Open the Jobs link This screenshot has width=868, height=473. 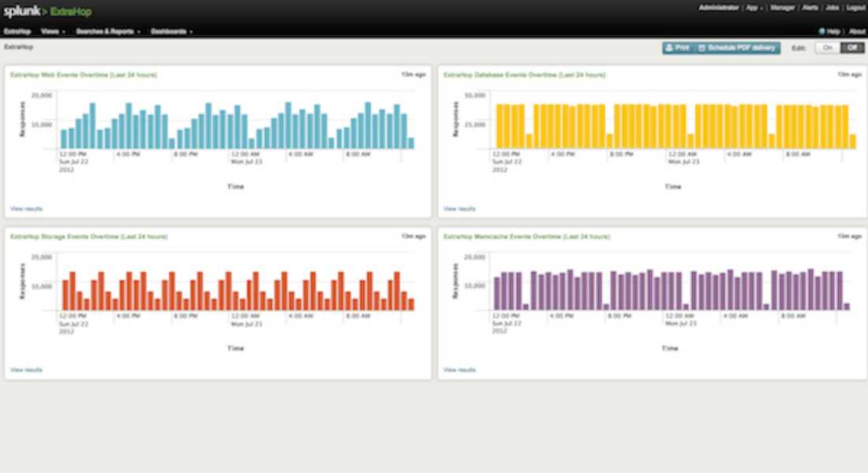[832, 8]
